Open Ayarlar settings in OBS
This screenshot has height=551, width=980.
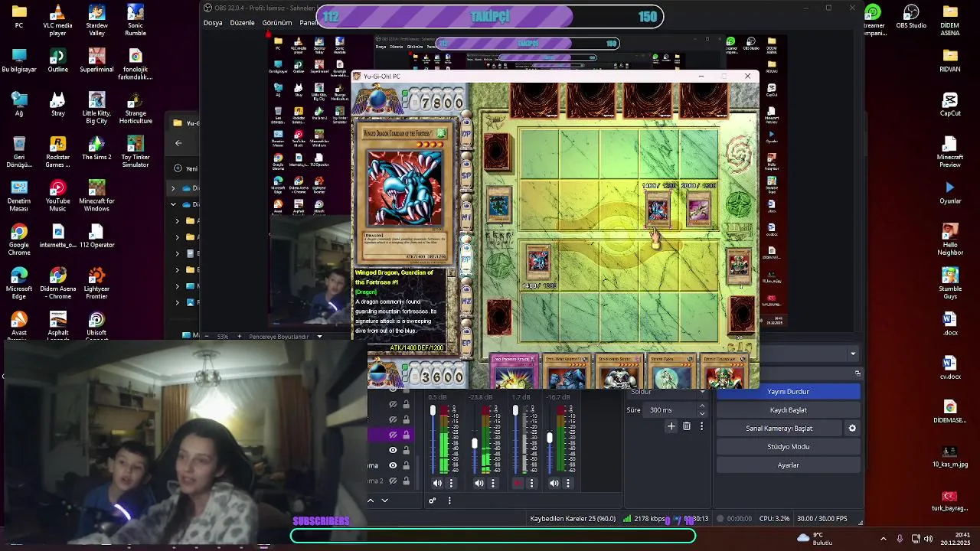point(788,465)
